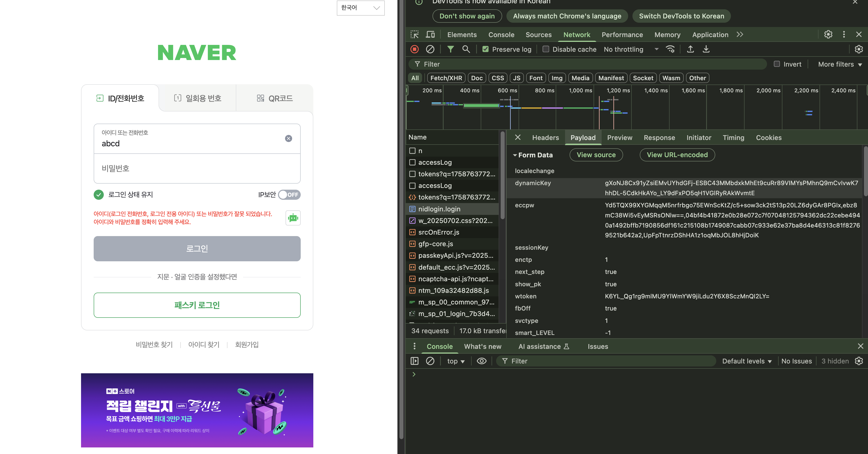
Task: Click the Don't show again button
Action: pyautogui.click(x=467, y=16)
